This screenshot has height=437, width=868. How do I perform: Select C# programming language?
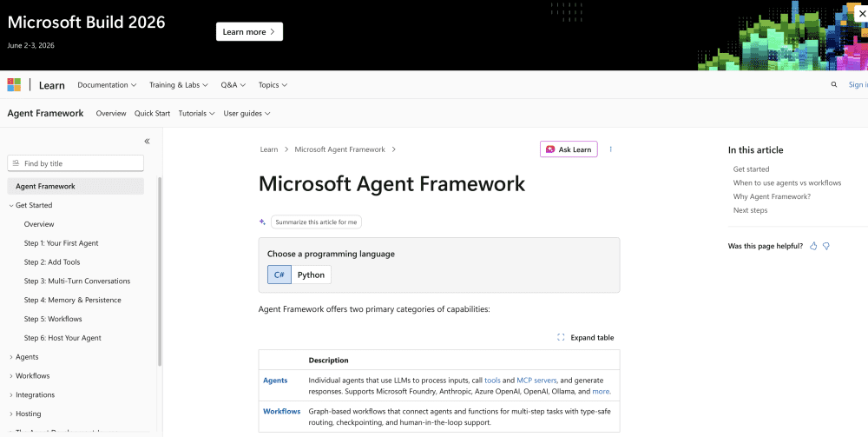[279, 275]
